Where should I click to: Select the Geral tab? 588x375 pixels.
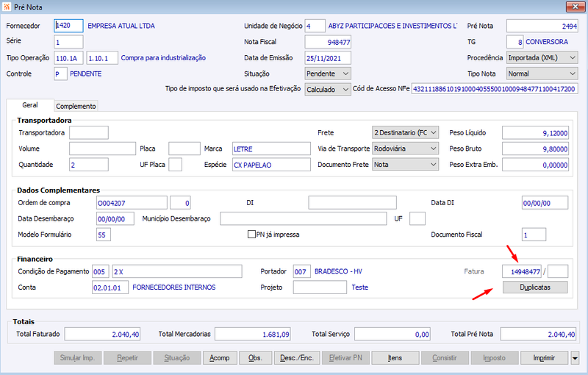pos(30,105)
